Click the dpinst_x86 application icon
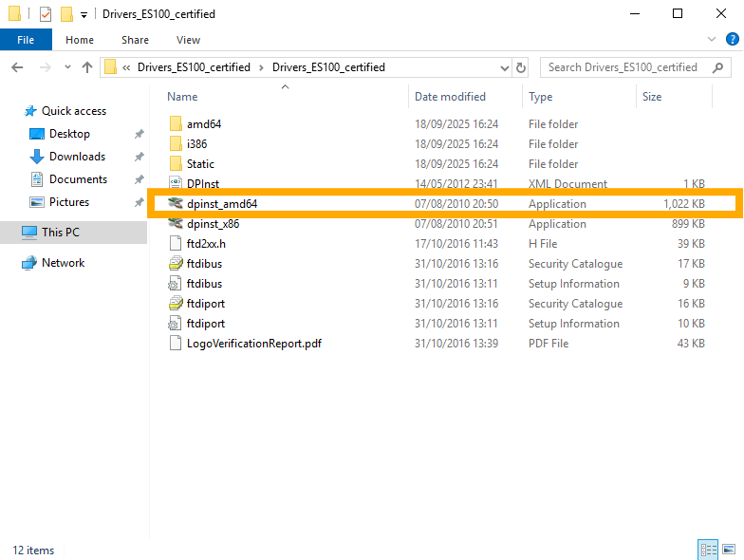This screenshot has width=744, height=560. click(x=175, y=224)
